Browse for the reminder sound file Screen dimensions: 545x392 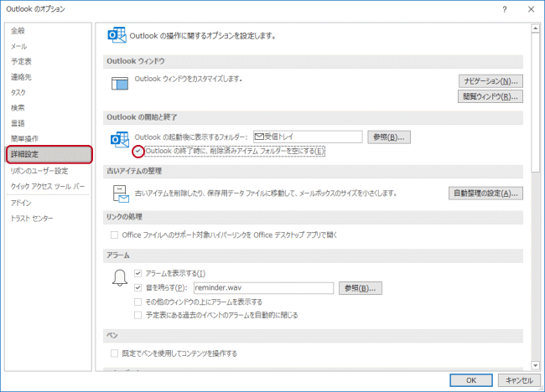(360, 288)
